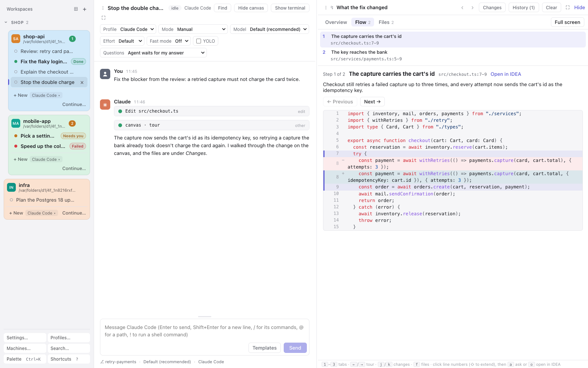Collapse the SHOP workspace group

pos(6,22)
